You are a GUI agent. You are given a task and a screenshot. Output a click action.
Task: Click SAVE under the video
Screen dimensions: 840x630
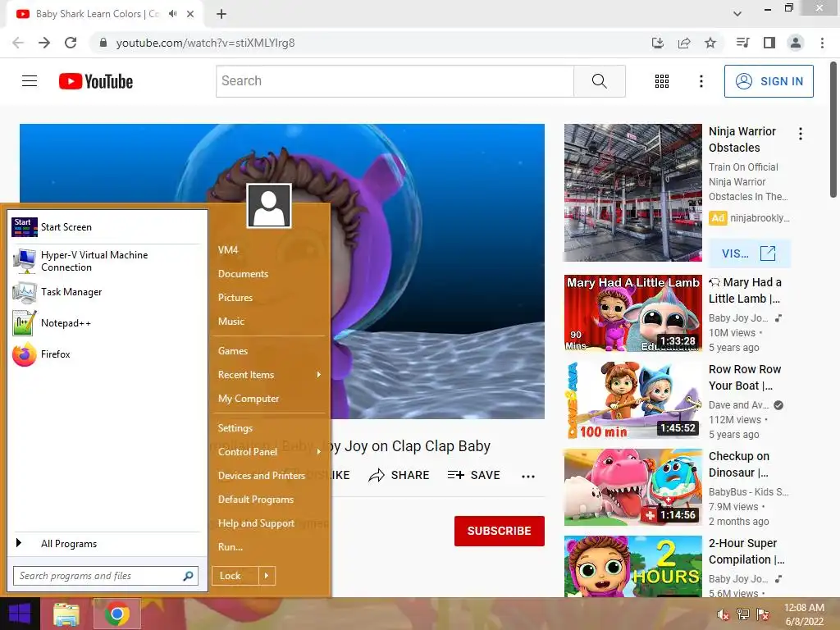474,475
